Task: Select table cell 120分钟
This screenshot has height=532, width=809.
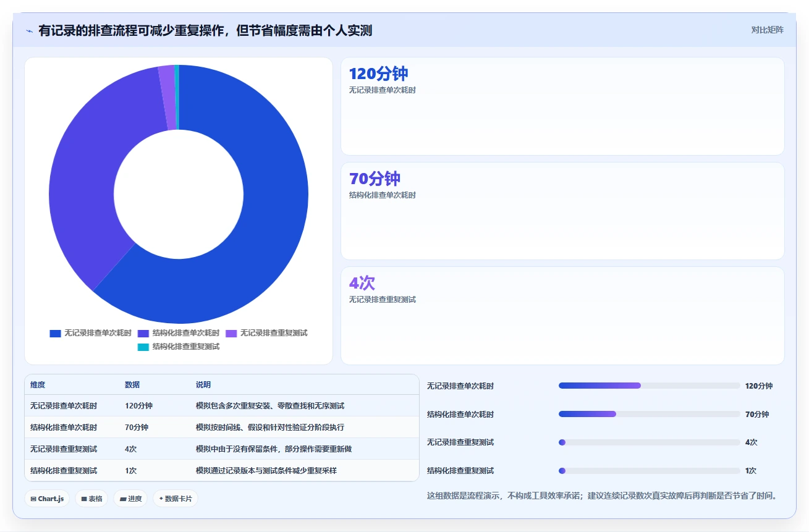Action: 138,406
